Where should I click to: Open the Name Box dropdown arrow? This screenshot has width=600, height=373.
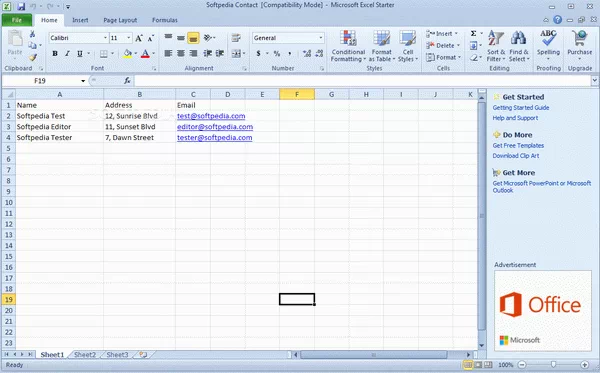83,81
